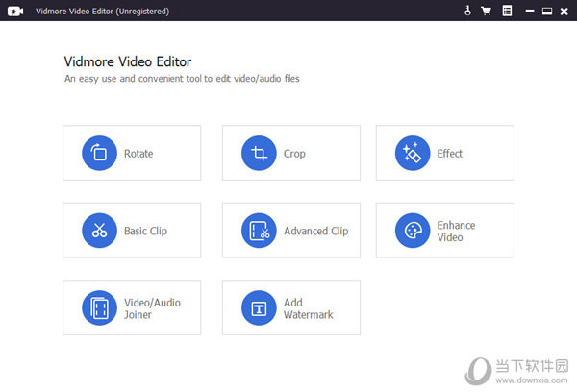Click the Crop circular icon
The width and height of the screenshot is (577, 392).
[x=259, y=153]
